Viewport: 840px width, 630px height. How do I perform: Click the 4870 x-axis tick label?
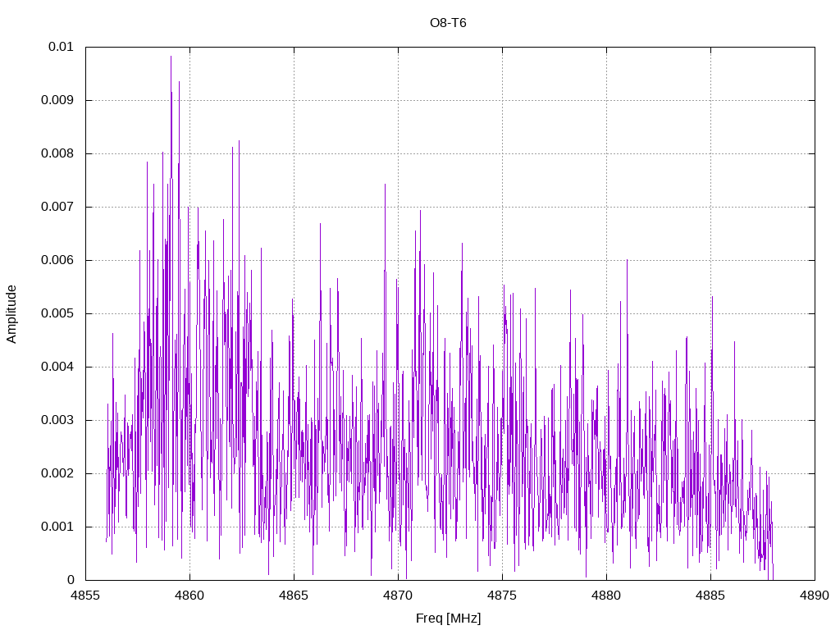tap(398, 596)
